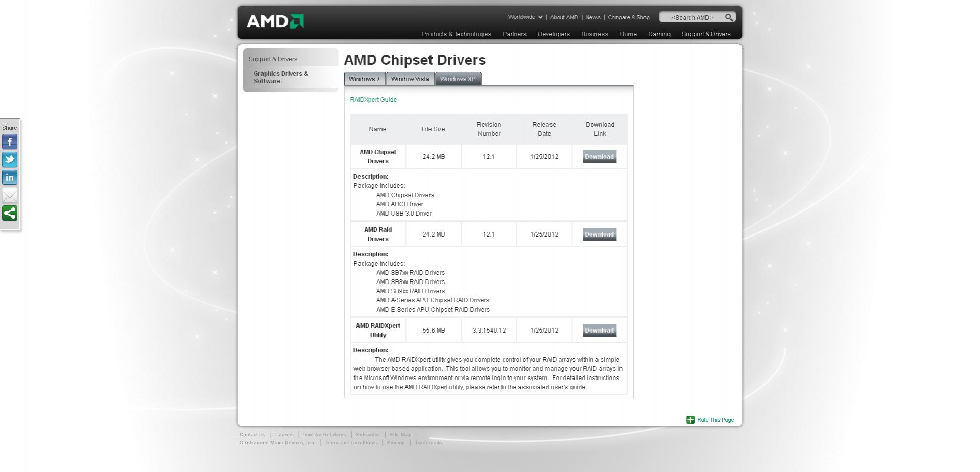Share page via email icon
980x472 pixels.
10,195
